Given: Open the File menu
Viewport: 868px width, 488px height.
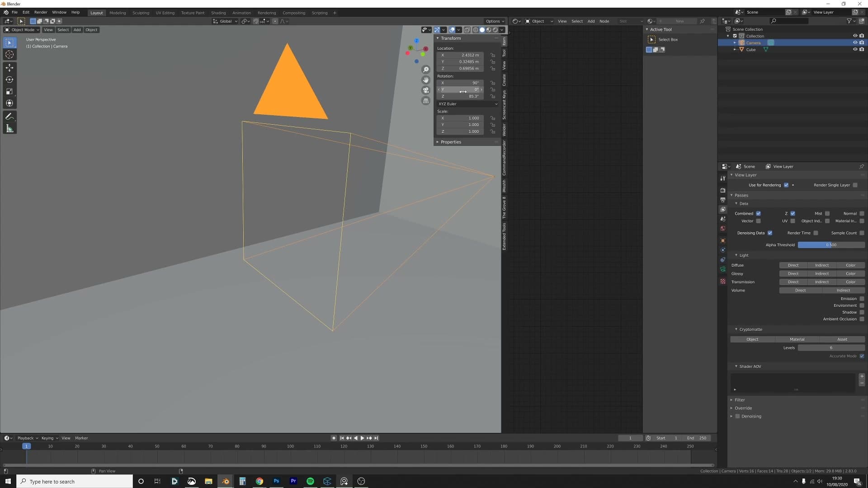Looking at the screenshot, I should pyautogui.click(x=14, y=13).
